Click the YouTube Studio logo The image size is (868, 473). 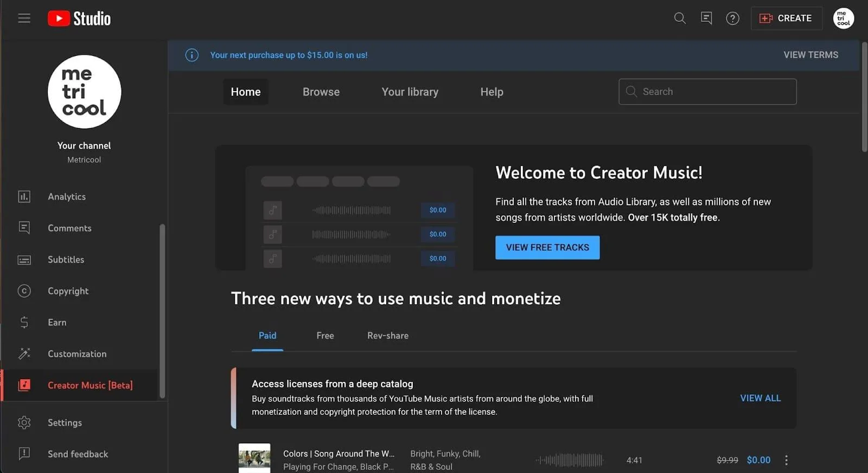pyautogui.click(x=79, y=18)
